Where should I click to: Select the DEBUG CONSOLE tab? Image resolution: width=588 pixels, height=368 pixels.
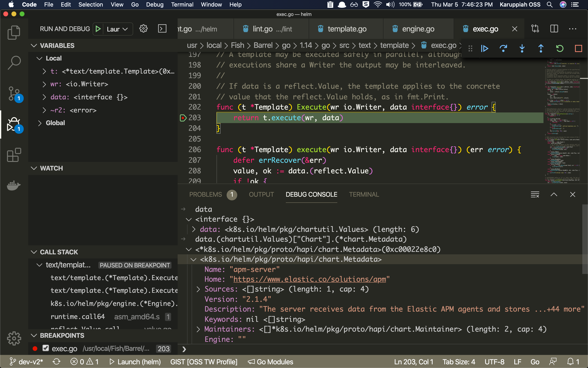click(x=311, y=194)
